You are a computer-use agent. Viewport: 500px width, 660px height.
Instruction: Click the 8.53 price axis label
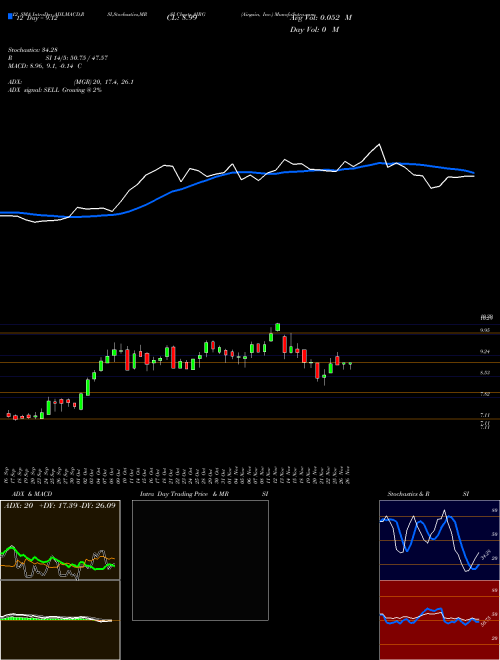485,373
